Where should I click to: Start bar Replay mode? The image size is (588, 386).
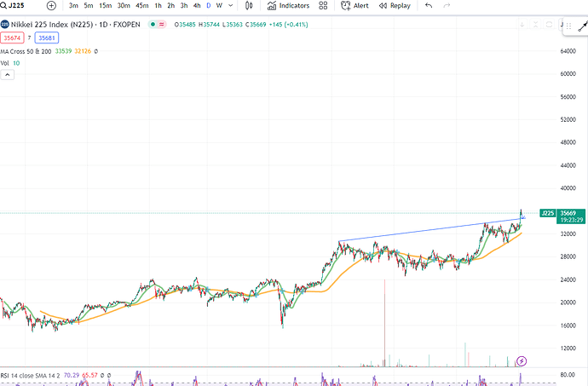(x=393, y=5)
